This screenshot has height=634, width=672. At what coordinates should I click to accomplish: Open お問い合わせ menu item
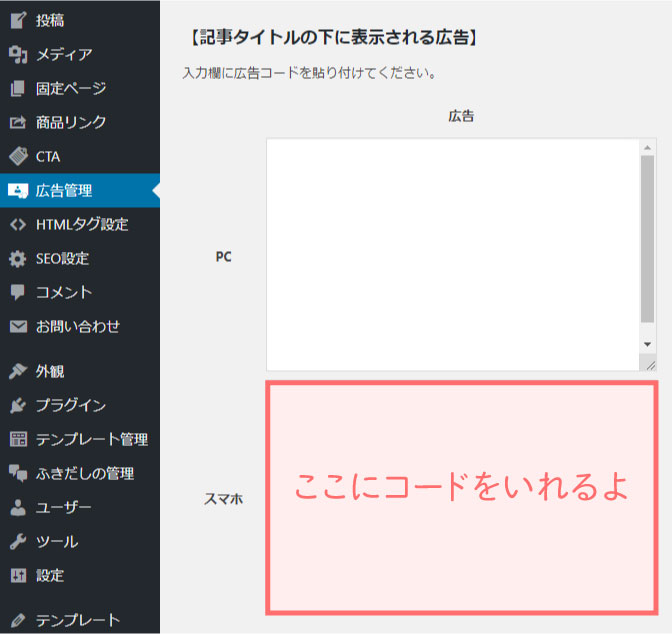[x=80, y=327]
